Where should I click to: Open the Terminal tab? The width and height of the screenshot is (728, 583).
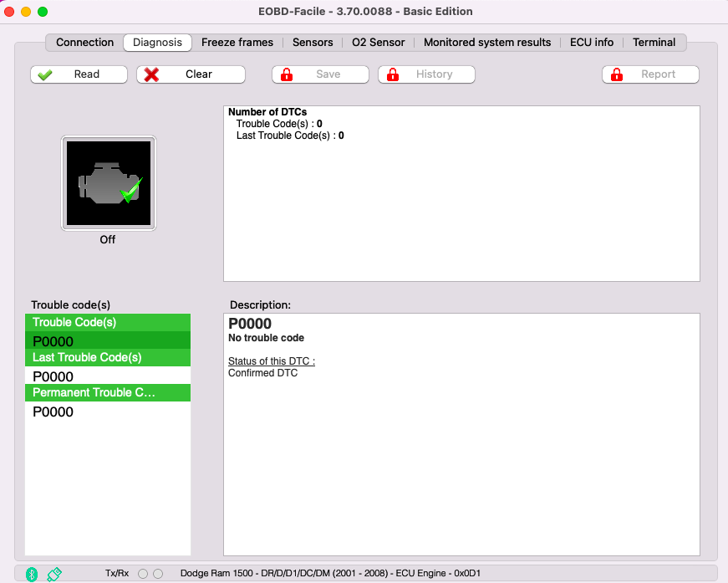click(x=654, y=43)
